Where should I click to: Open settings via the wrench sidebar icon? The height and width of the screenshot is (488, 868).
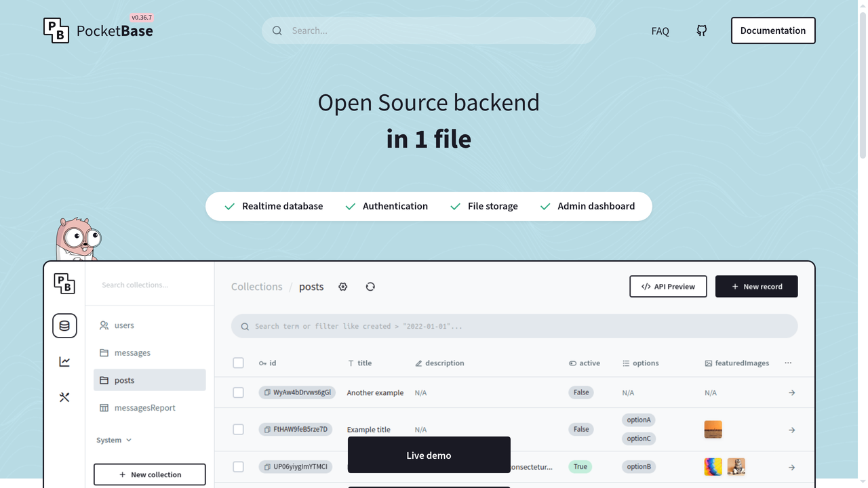click(x=64, y=397)
